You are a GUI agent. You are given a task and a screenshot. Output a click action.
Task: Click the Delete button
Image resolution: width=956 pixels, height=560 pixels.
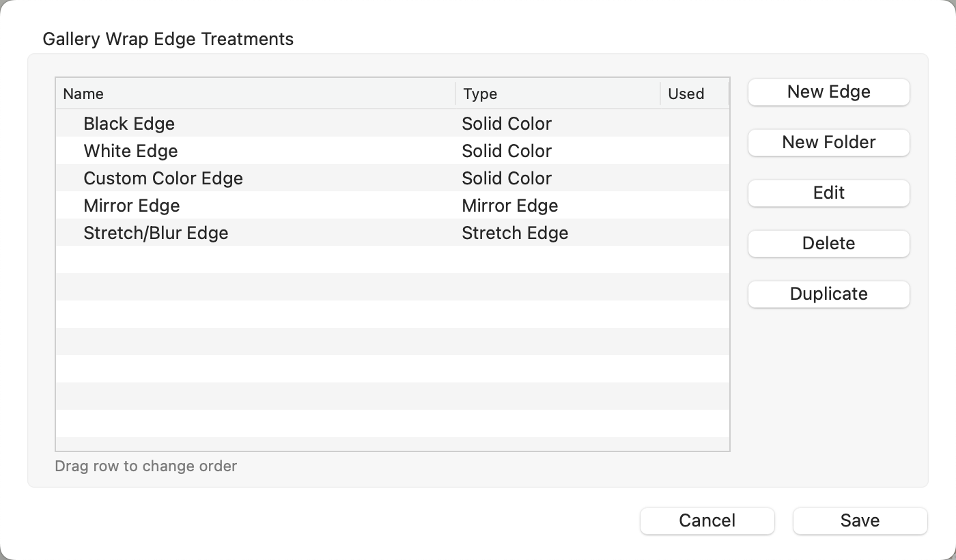point(828,244)
